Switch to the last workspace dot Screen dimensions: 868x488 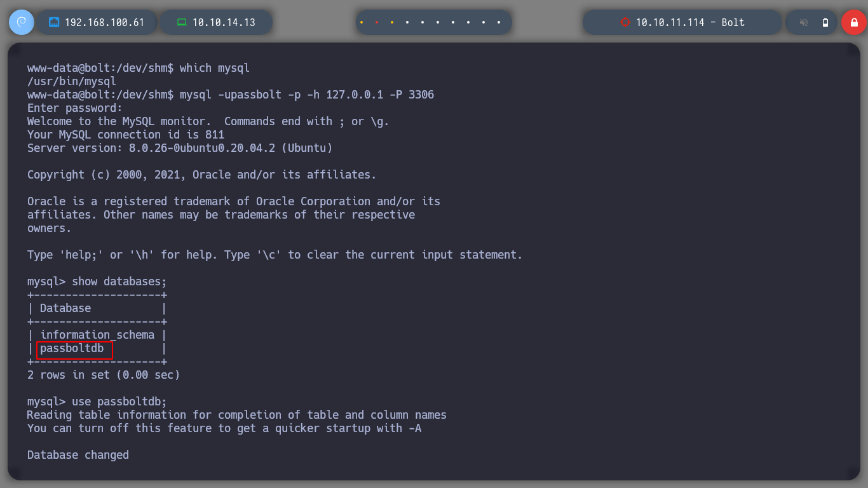[499, 22]
